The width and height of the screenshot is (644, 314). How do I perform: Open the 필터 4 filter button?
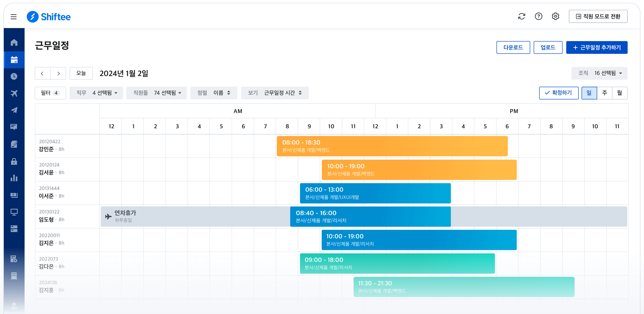(50, 93)
